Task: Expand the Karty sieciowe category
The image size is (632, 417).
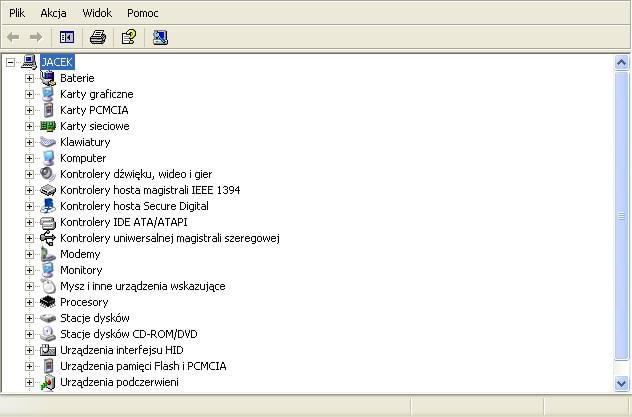Action: tap(29, 126)
